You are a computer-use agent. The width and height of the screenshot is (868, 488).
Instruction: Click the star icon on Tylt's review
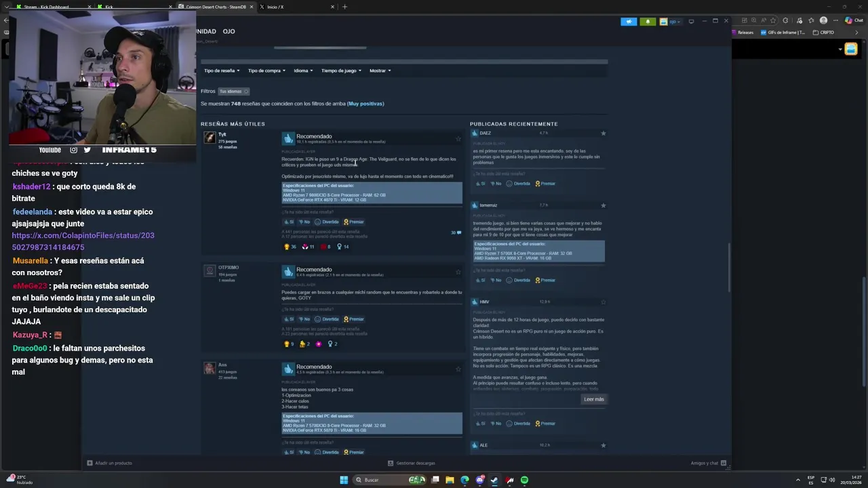click(x=458, y=138)
